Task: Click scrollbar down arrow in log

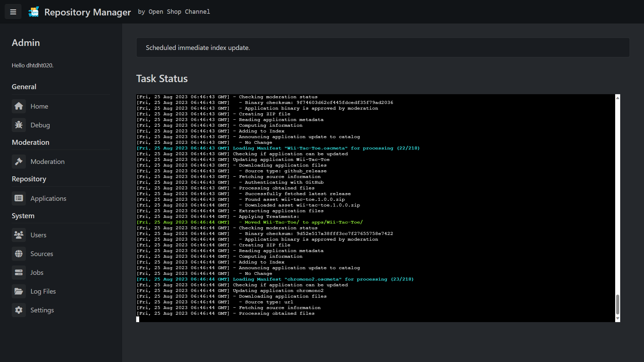Action: pyautogui.click(x=618, y=319)
